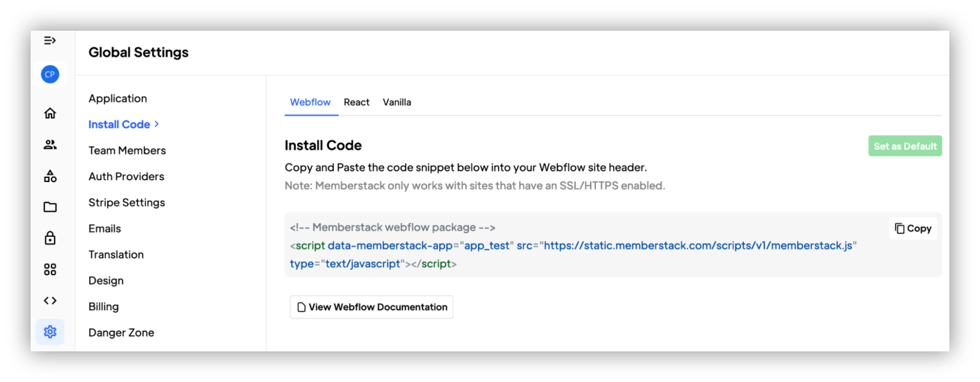Select Application in settings menu
This screenshot has height=382, width=980.
coord(118,98)
